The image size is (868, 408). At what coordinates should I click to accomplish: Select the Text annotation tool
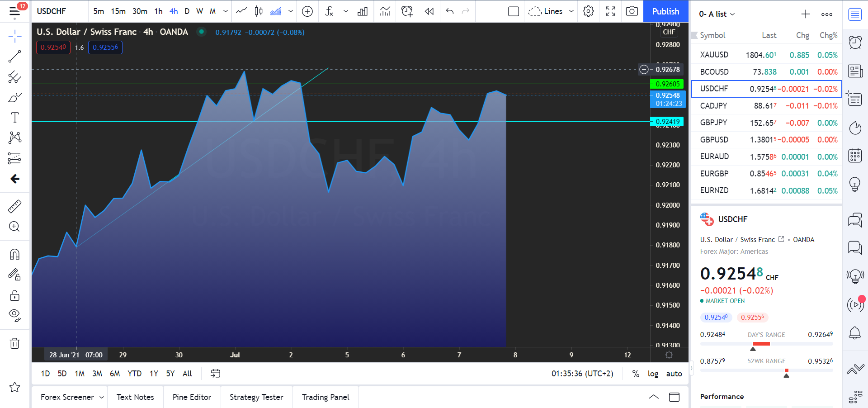[x=14, y=118]
